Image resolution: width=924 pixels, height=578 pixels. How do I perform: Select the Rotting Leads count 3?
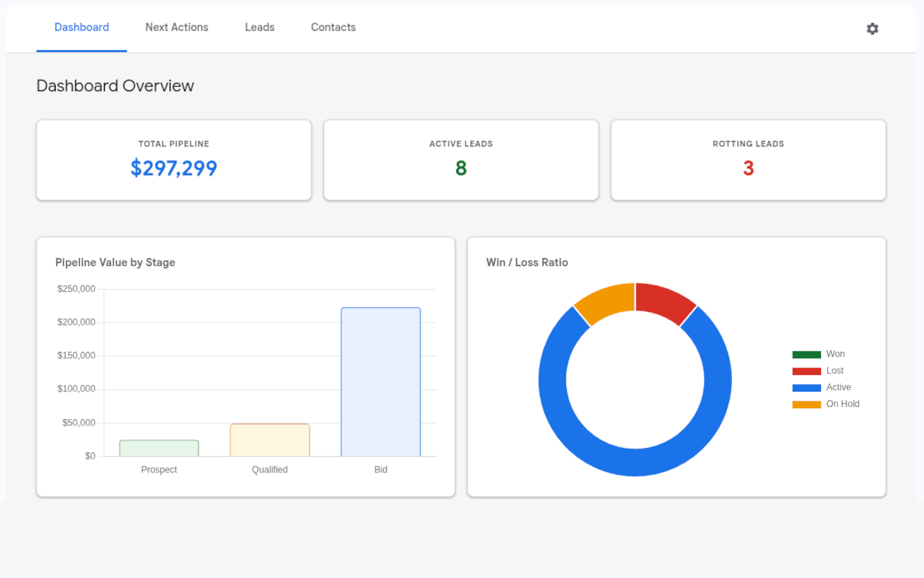click(749, 168)
